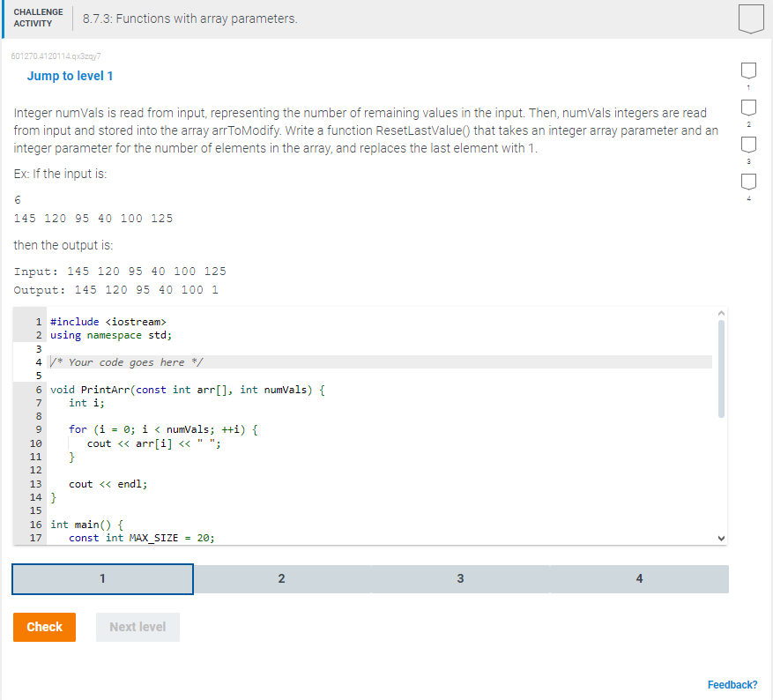This screenshot has height=700, width=773.
Task: Click the int main() line in the editor
Action: (85, 524)
